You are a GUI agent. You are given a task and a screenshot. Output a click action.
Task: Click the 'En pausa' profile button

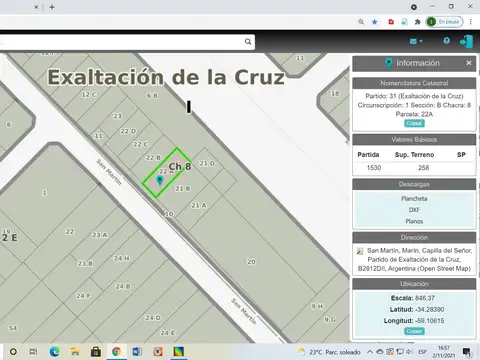pos(445,22)
